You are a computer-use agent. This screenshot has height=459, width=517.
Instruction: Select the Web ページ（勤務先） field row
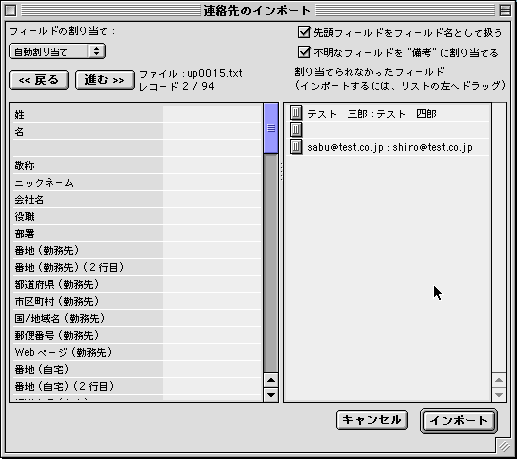click(x=137, y=352)
